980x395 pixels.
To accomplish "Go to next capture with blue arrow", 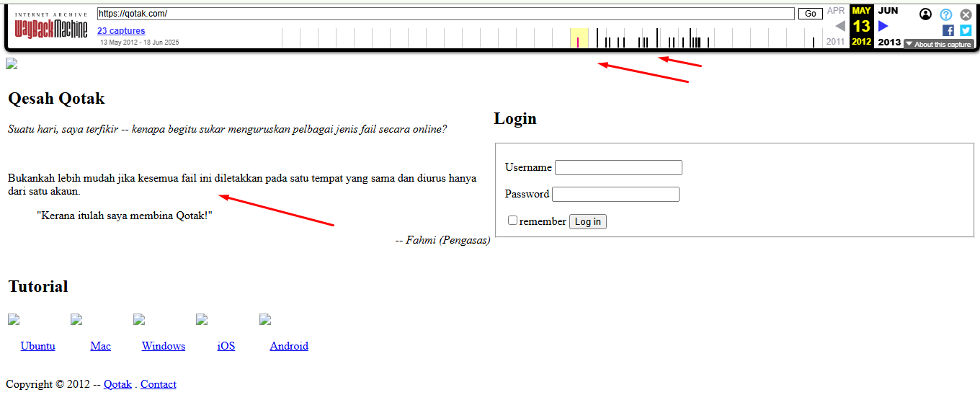I will [883, 26].
